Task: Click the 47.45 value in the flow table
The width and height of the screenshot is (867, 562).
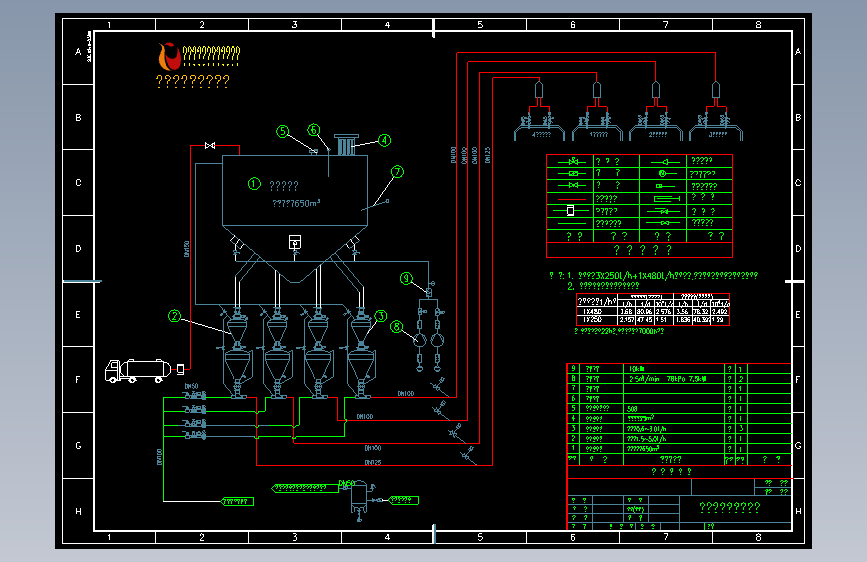Action: (x=644, y=320)
